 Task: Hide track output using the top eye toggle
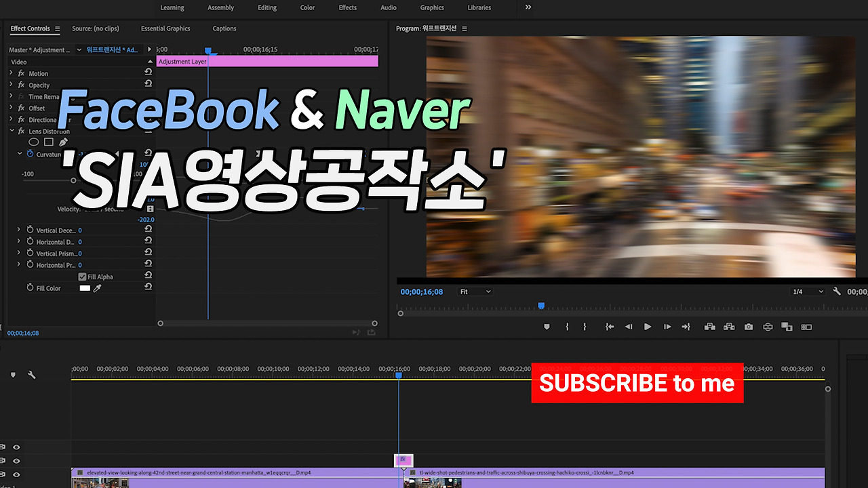tap(16, 447)
